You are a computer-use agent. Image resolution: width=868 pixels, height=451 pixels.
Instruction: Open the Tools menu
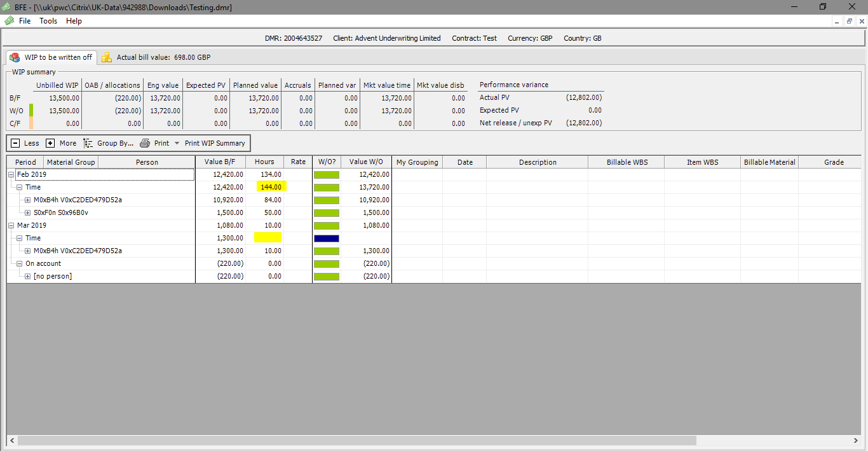tap(48, 21)
